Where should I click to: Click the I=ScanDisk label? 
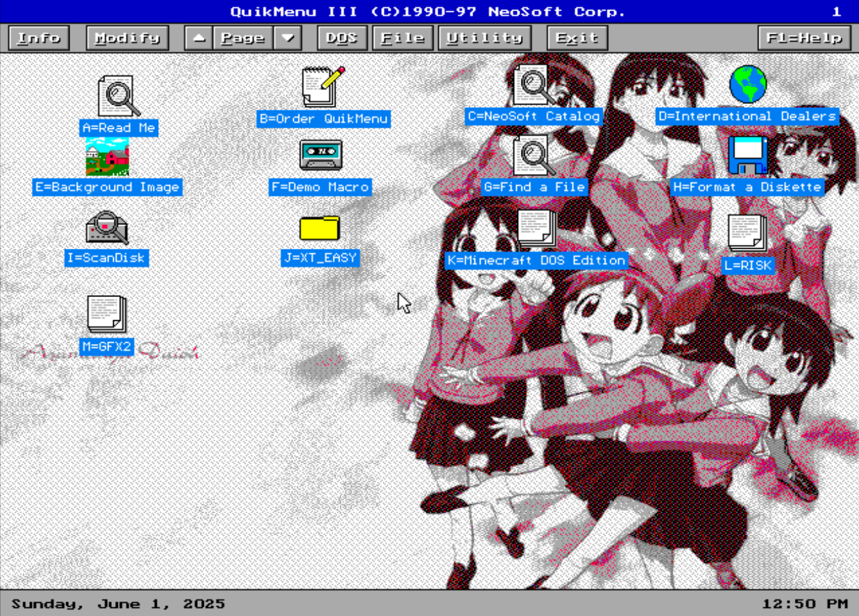click(107, 258)
